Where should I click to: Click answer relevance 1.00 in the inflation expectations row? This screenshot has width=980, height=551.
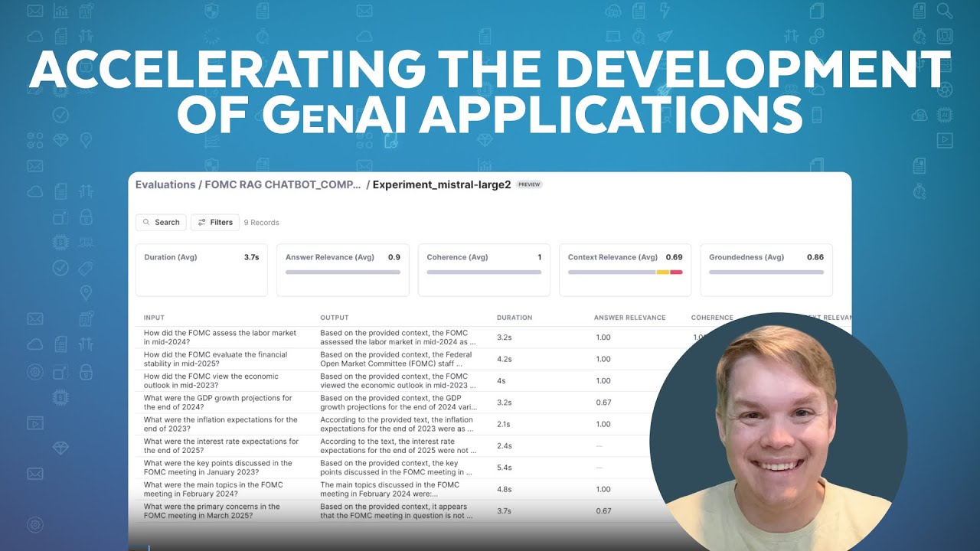[x=603, y=424]
